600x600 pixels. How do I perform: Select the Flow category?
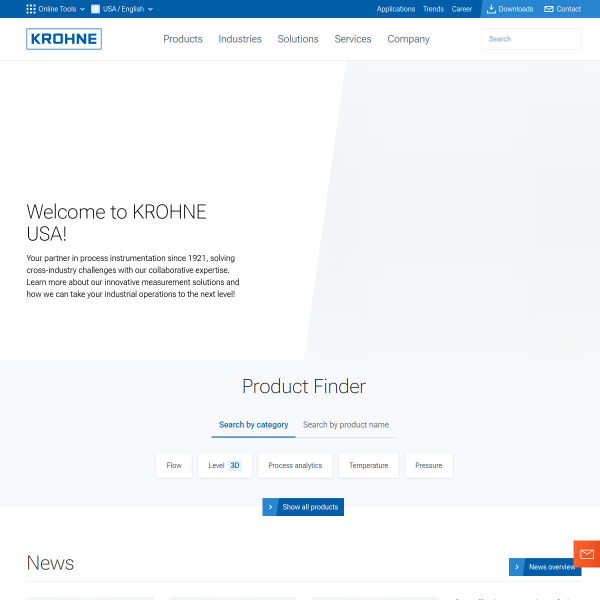pos(174,466)
